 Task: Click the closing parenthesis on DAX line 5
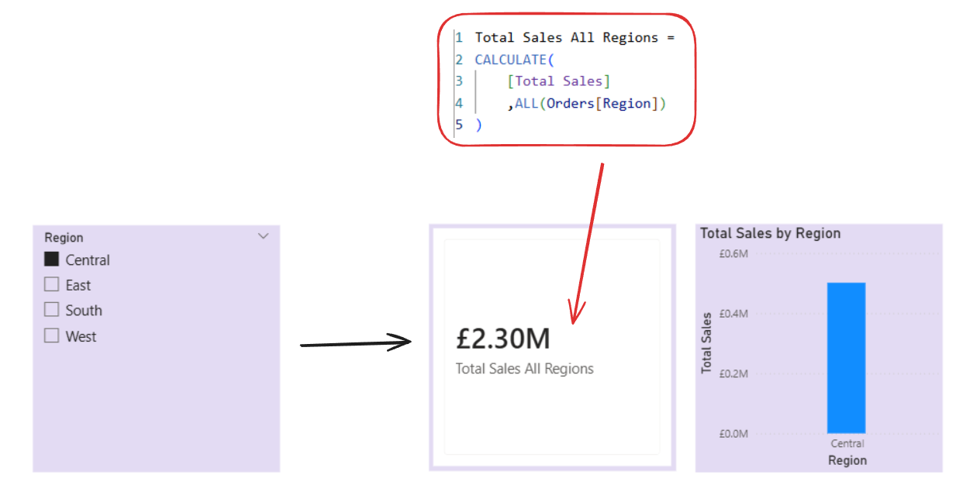coord(478,125)
